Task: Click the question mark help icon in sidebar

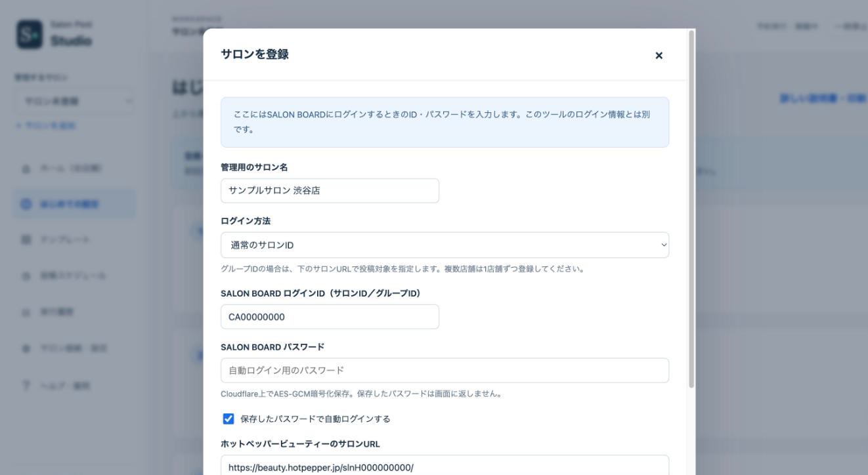Action: (26, 385)
